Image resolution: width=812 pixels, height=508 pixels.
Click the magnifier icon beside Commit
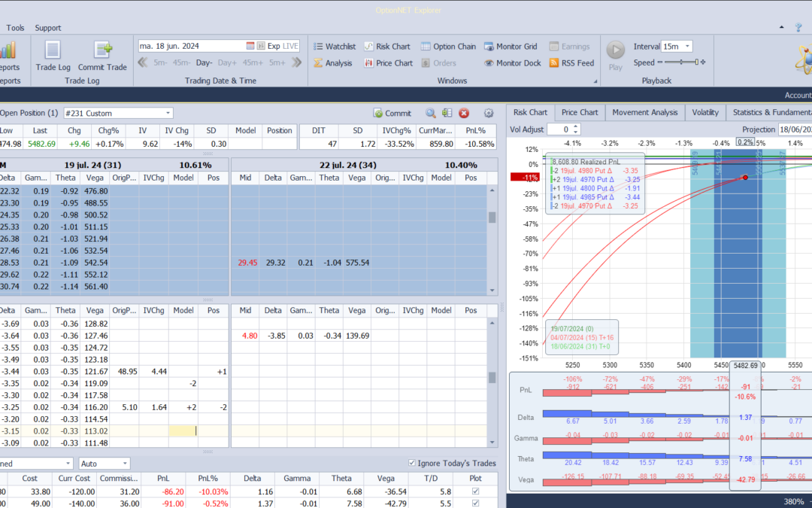coord(430,113)
